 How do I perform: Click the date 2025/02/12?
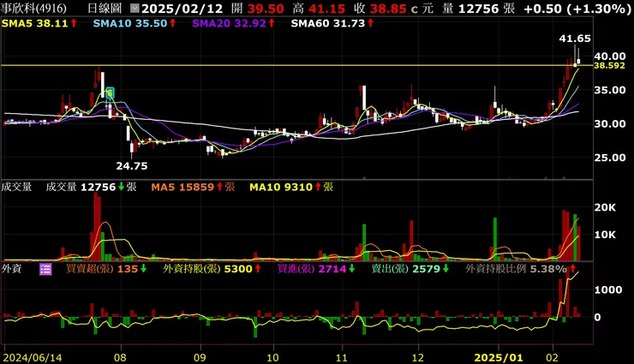click(182, 9)
